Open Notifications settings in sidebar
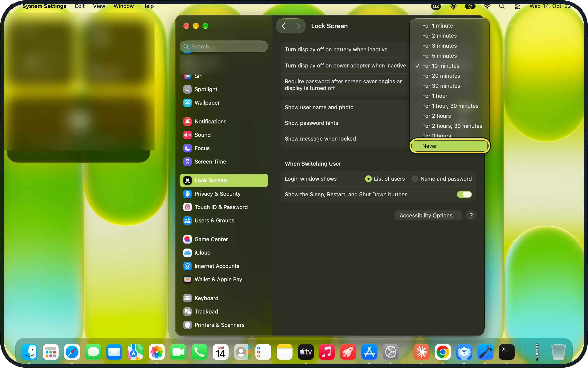Viewport: 588px width, 368px height. pos(224,122)
